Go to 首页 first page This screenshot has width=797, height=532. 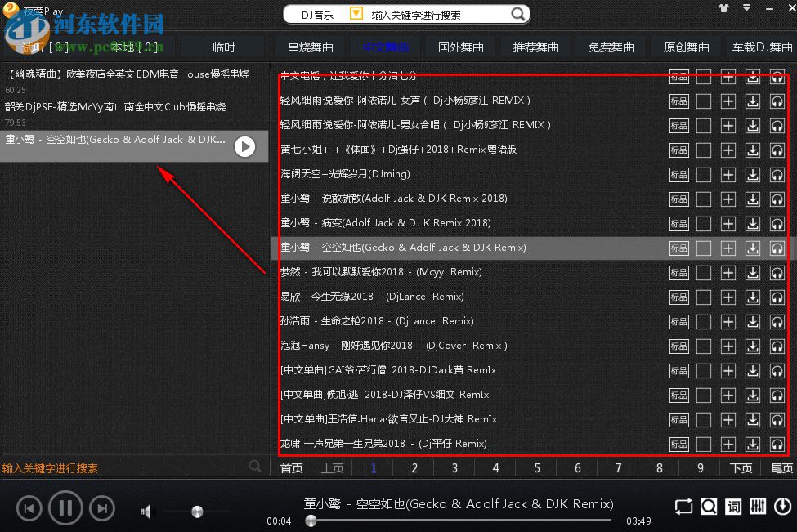tap(291, 468)
